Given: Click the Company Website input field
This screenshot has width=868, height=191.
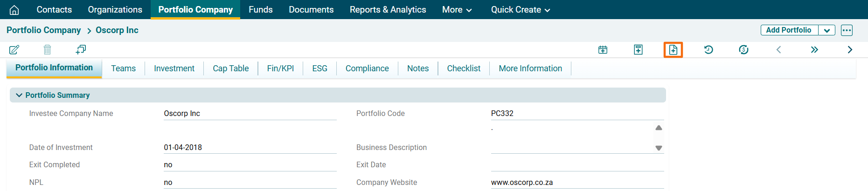Looking at the screenshot, I should (577, 182).
